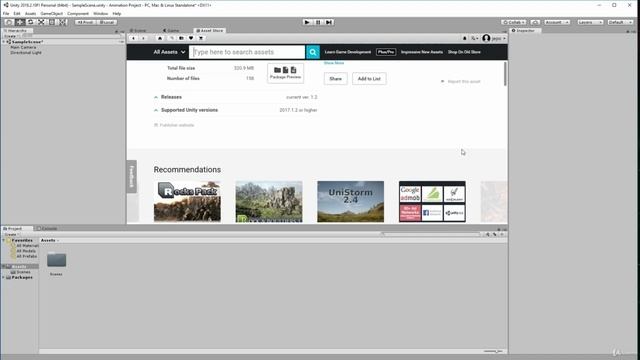Start Play mode
640x360 pixels.
click(x=307, y=22)
